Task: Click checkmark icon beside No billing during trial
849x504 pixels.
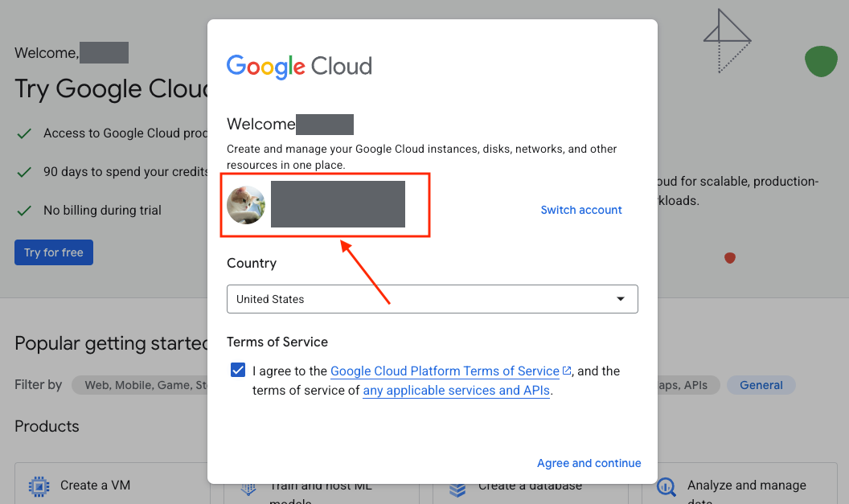Action: [x=24, y=211]
